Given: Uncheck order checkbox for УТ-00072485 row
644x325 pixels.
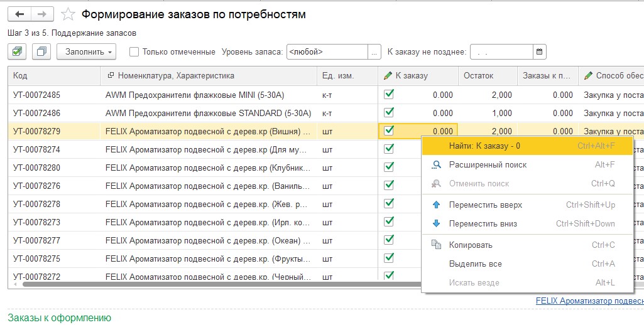Looking at the screenshot, I should (389, 94).
